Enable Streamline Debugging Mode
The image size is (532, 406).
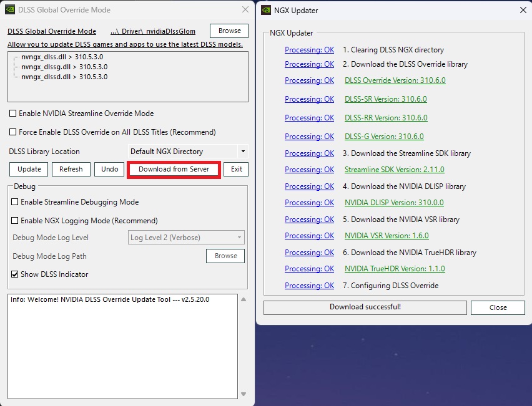click(x=14, y=202)
